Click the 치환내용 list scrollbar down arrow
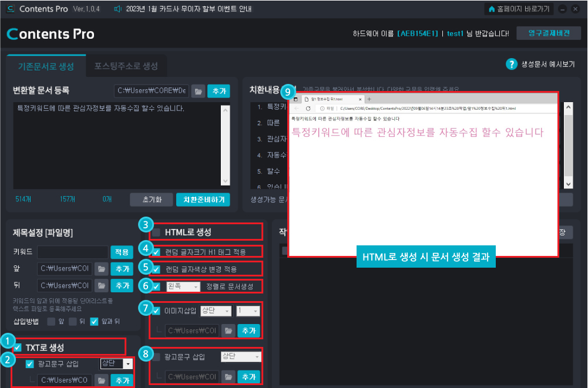 coord(569,184)
